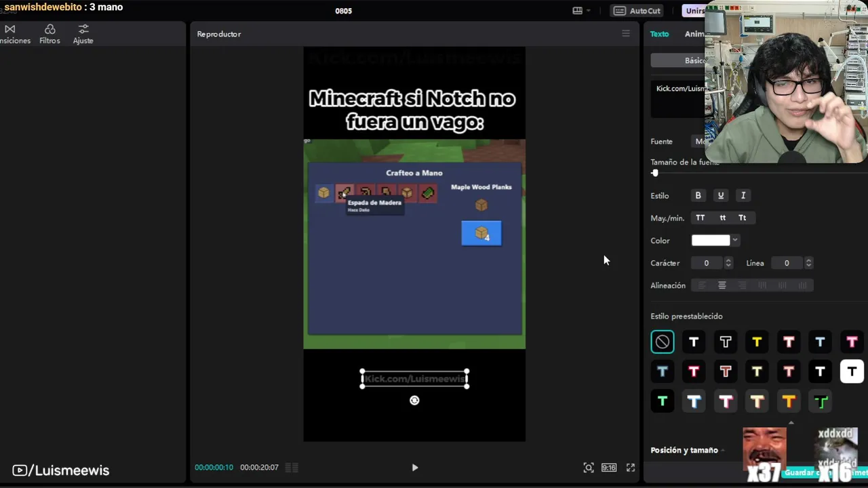868x488 pixels.
Task: Select the first vertical alignment option
Action: click(762, 285)
